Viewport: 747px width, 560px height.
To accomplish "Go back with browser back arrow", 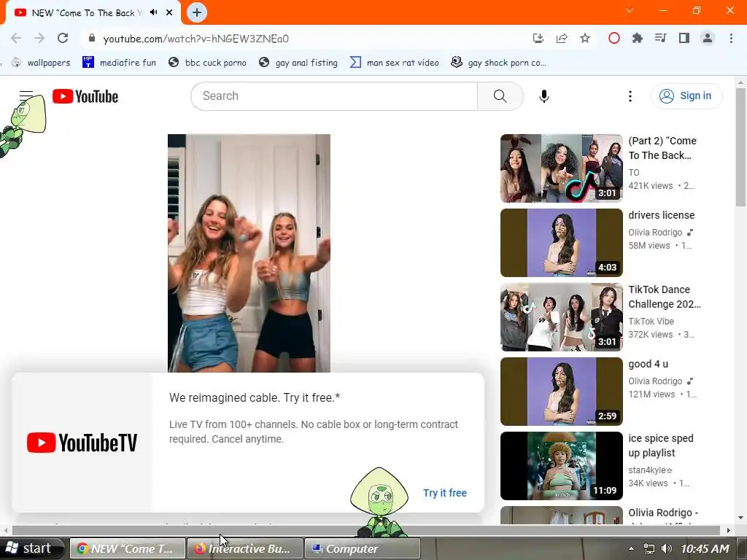I will (x=16, y=39).
